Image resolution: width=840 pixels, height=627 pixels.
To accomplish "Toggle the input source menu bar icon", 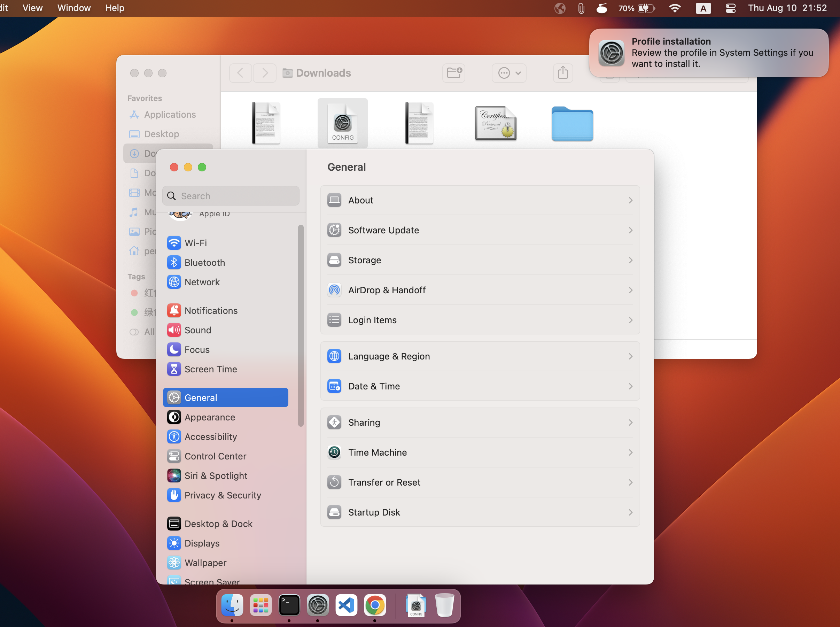I will click(x=703, y=8).
